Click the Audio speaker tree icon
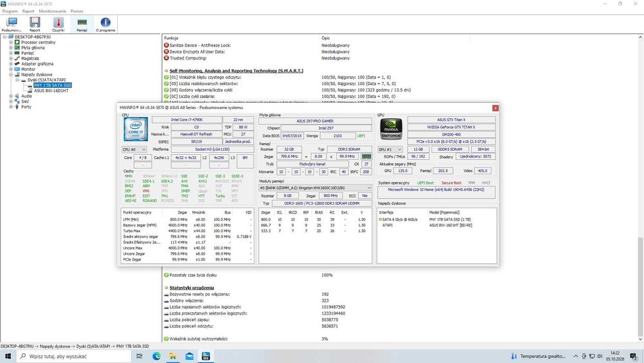 17,96
